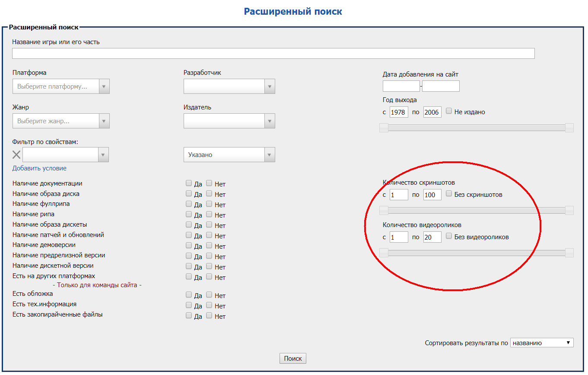Check Нет for Наличие документации
588x375 pixels.
pos(209,183)
